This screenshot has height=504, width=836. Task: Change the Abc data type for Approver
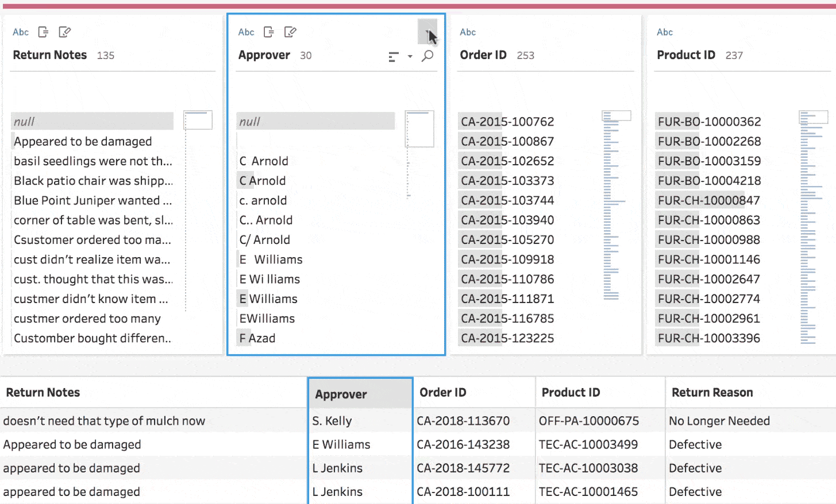[246, 32]
